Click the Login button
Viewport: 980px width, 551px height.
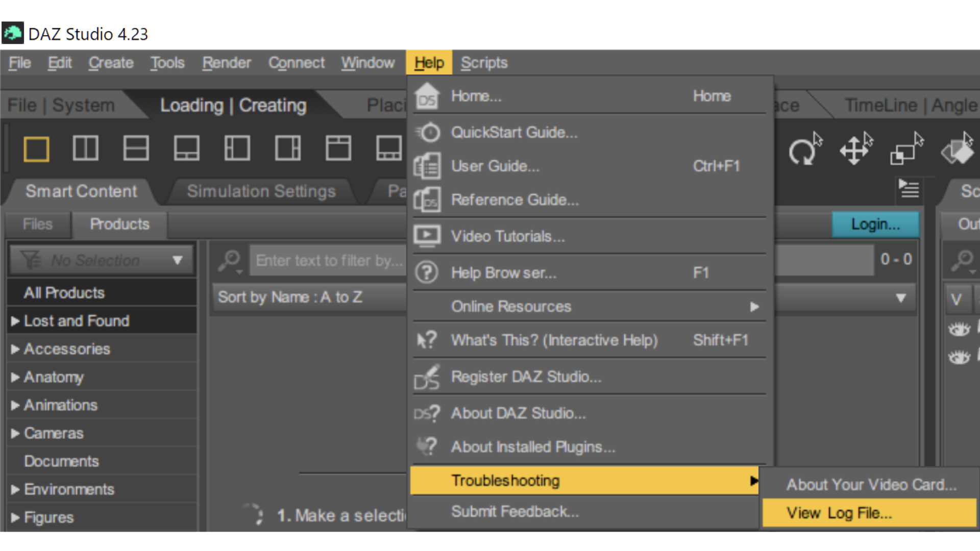tap(875, 224)
